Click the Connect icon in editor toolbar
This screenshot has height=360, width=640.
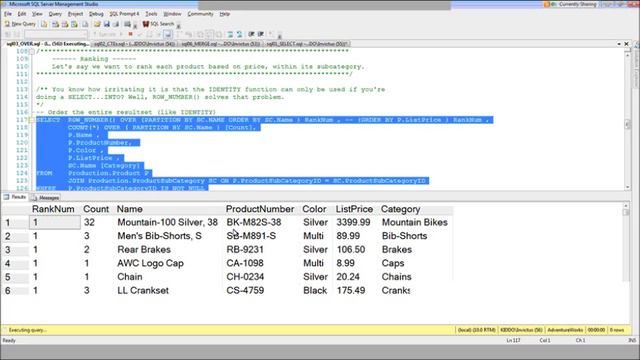click(8, 34)
